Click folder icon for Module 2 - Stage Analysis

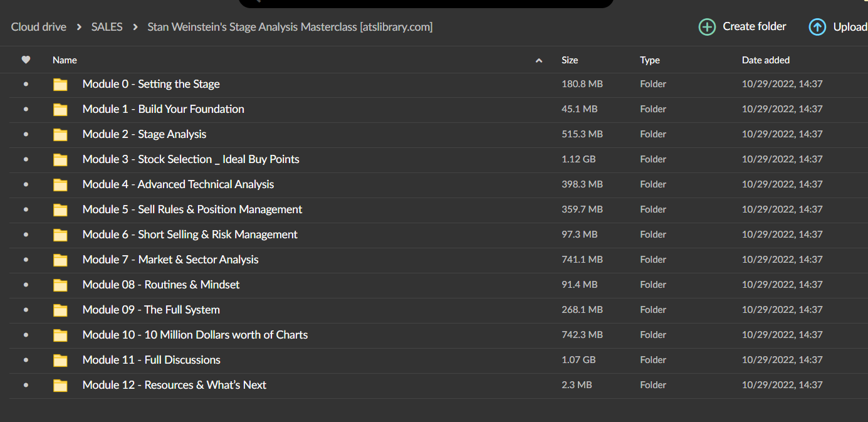60,135
